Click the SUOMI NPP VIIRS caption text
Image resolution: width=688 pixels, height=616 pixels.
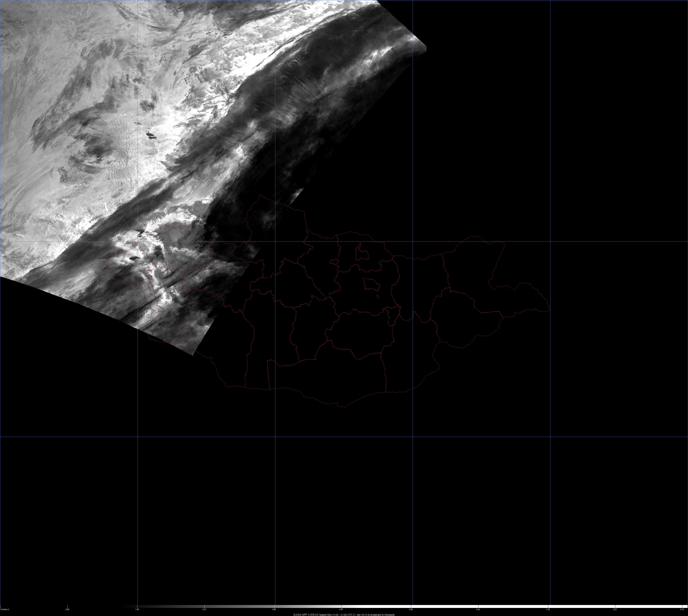344,614
